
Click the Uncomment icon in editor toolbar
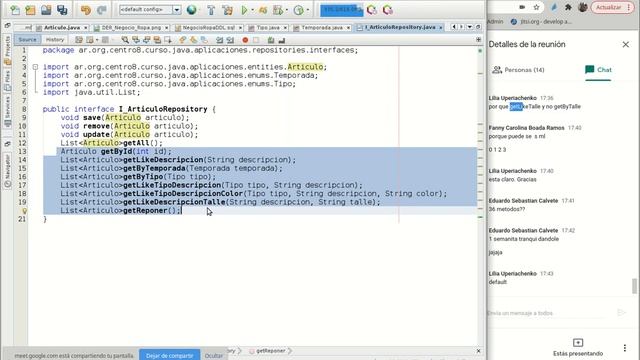282,40
